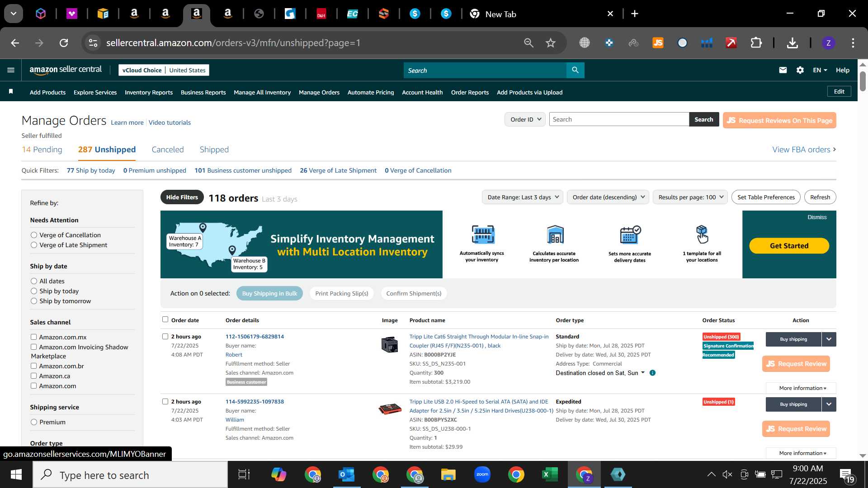Open order link 112-1506179-6829814
Screen dimensions: 868x488
(255, 336)
